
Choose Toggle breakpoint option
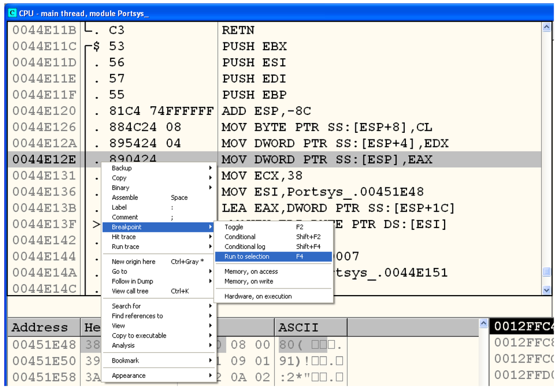pos(234,227)
